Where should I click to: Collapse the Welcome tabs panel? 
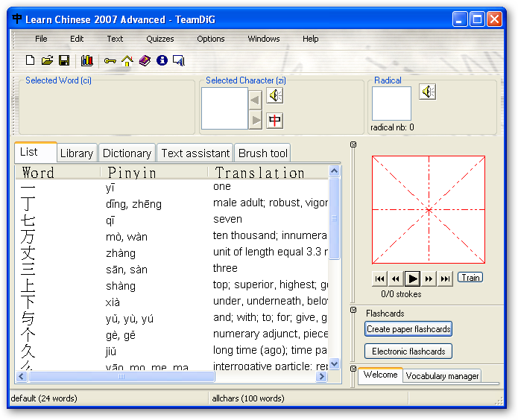click(353, 369)
